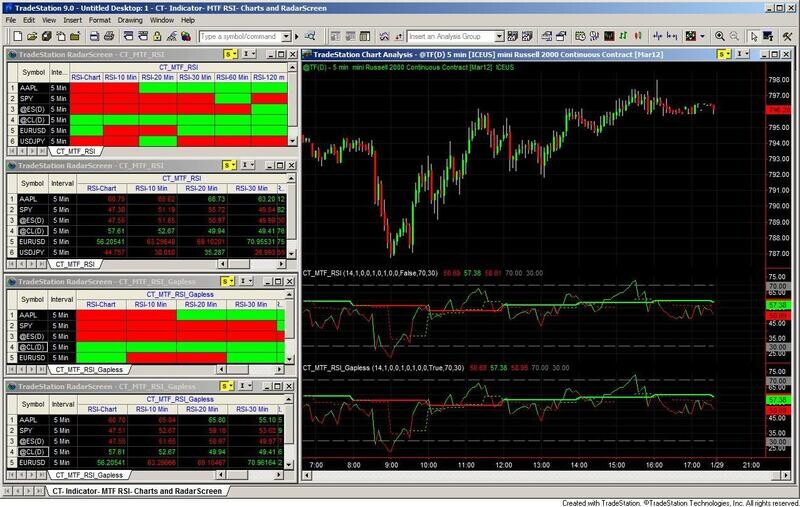Select the pointer cursor tool
800x507 pixels.
(x=754, y=36)
